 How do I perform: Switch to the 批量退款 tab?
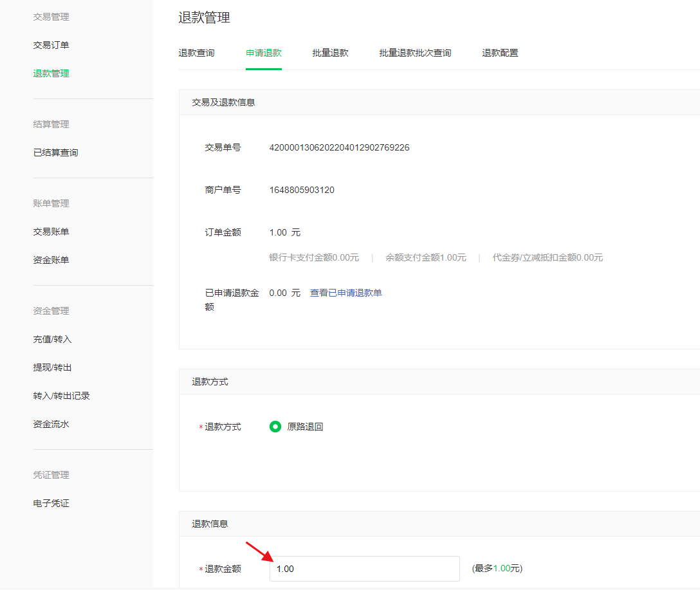point(330,53)
